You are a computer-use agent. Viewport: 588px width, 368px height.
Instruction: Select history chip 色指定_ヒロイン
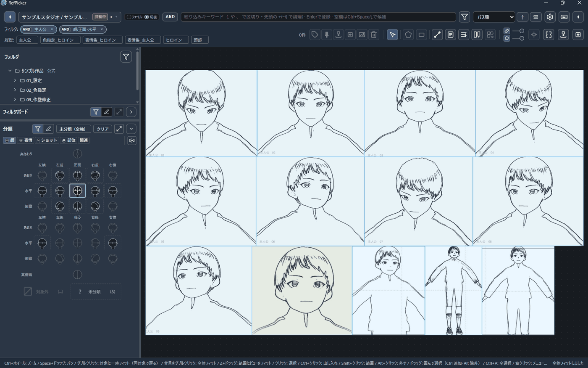point(60,40)
